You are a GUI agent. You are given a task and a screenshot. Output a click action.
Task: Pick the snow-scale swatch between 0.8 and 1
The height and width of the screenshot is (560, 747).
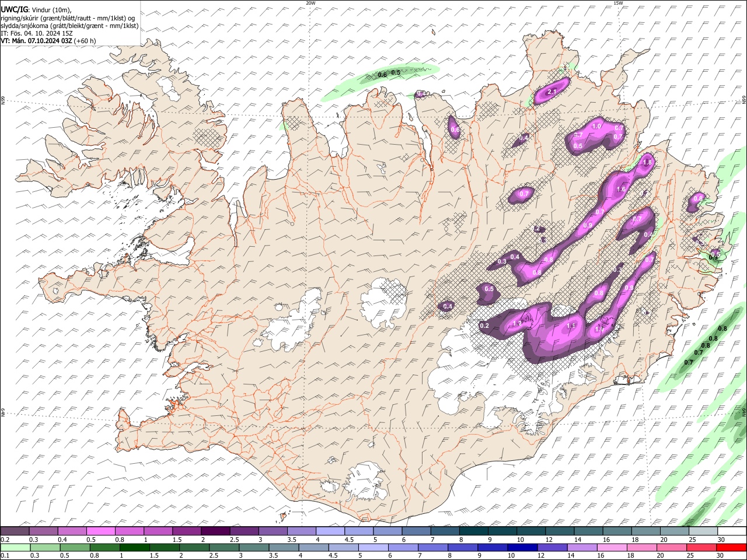point(129,531)
